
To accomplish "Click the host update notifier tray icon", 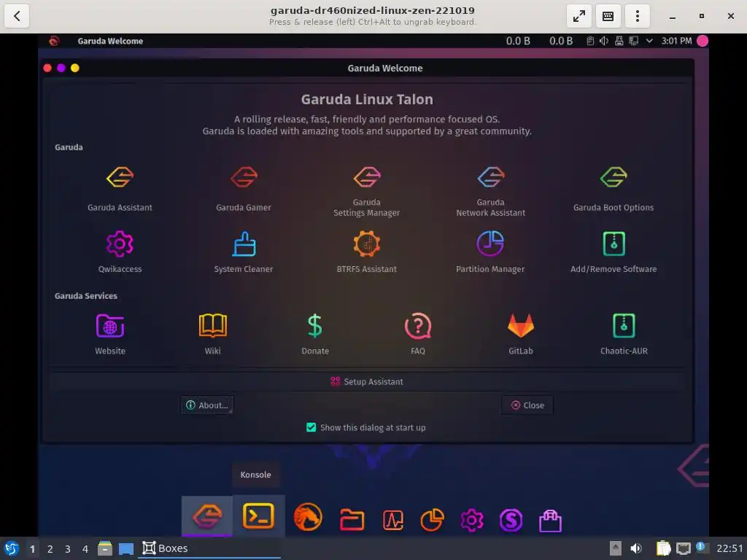I will (x=701, y=548).
